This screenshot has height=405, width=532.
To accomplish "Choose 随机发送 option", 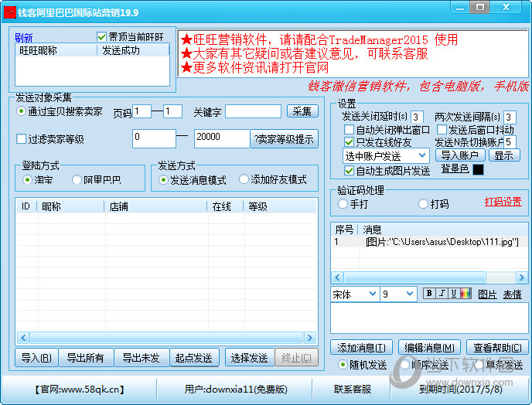I will (x=343, y=365).
